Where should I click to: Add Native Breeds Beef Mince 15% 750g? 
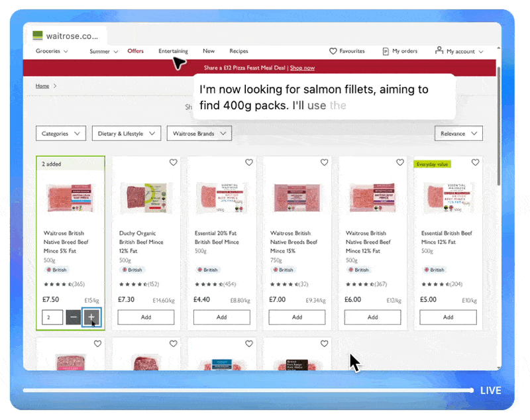pyautogui.click(x=297, y=317)
